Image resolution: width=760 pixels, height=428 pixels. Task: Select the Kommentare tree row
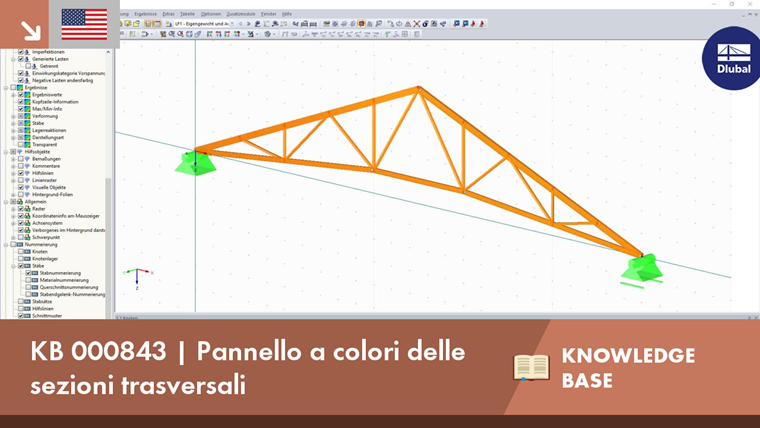point(46,166)
